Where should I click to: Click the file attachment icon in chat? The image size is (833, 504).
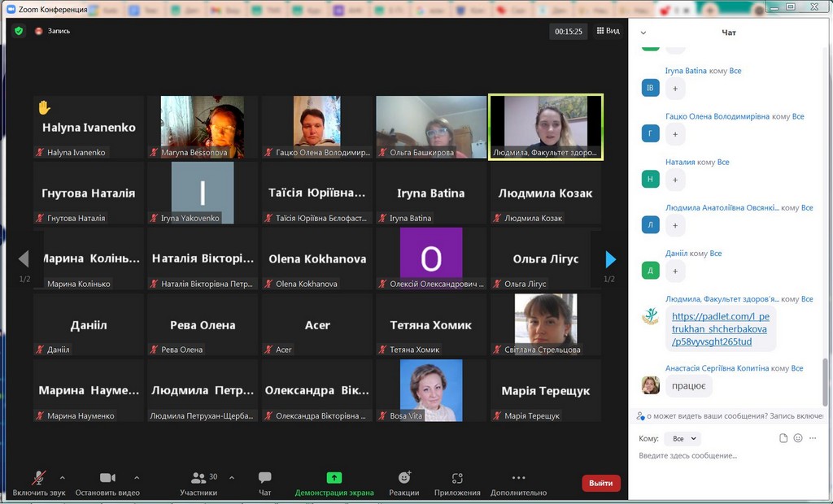pos(783,438)
